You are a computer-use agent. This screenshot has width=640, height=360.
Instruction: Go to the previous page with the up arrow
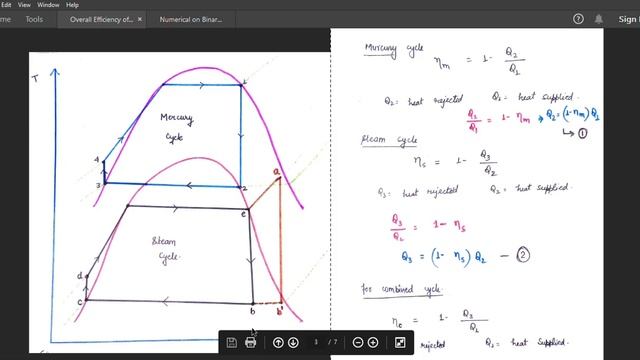click(x=278, y=342)
